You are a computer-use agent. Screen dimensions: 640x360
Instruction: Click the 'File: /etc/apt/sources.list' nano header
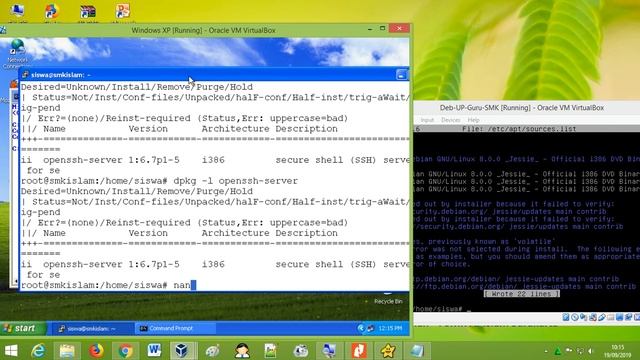click(519, 129)
